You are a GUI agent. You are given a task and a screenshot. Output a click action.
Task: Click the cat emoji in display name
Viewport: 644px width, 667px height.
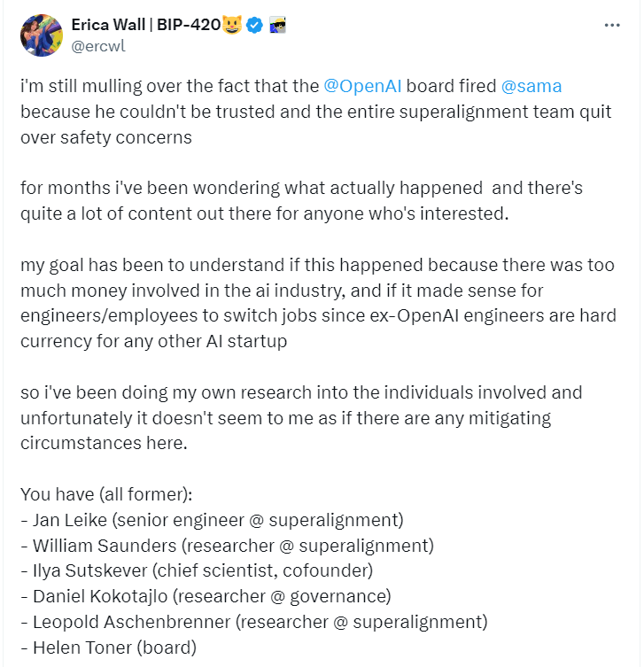(x=231, y=25)
